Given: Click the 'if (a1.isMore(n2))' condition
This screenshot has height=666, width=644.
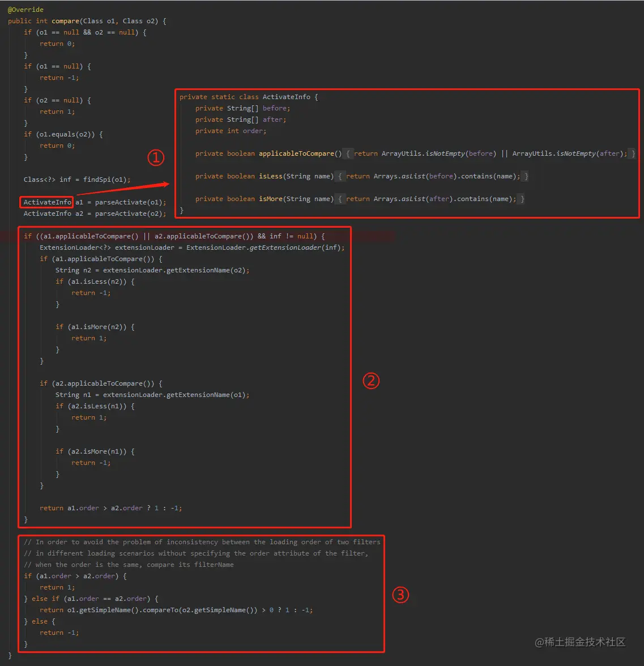Looking at the screenshot, I should click(95, 327).
